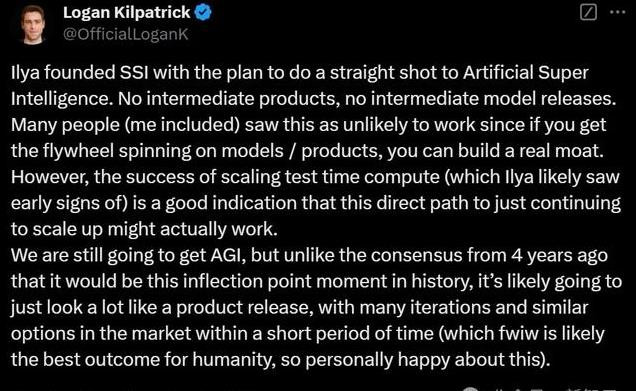Viewport: 636px width, 391px height.
Task: Select the text "No intermediate products"
Action: 227,99
